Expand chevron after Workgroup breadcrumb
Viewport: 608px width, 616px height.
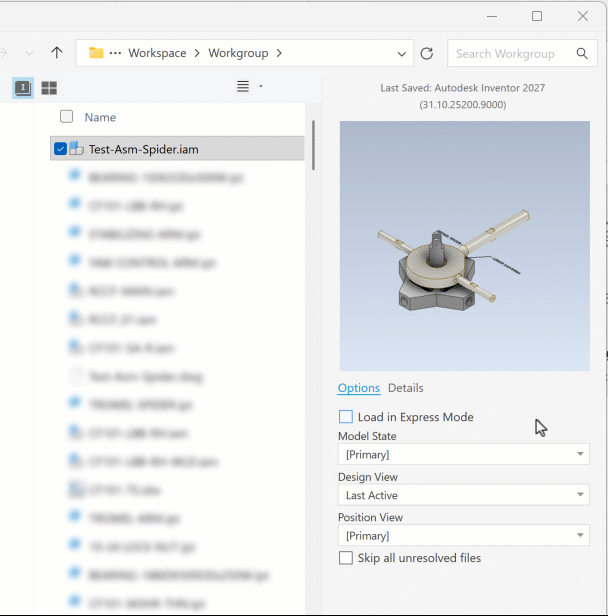click(x=279, y=53)
